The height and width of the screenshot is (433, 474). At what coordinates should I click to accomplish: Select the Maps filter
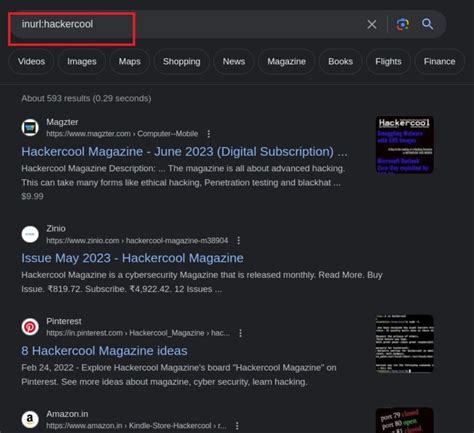(130, 61)
